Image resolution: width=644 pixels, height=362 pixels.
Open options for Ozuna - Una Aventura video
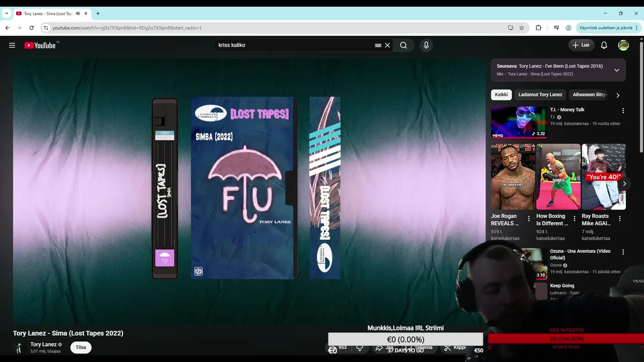(623, 252)
